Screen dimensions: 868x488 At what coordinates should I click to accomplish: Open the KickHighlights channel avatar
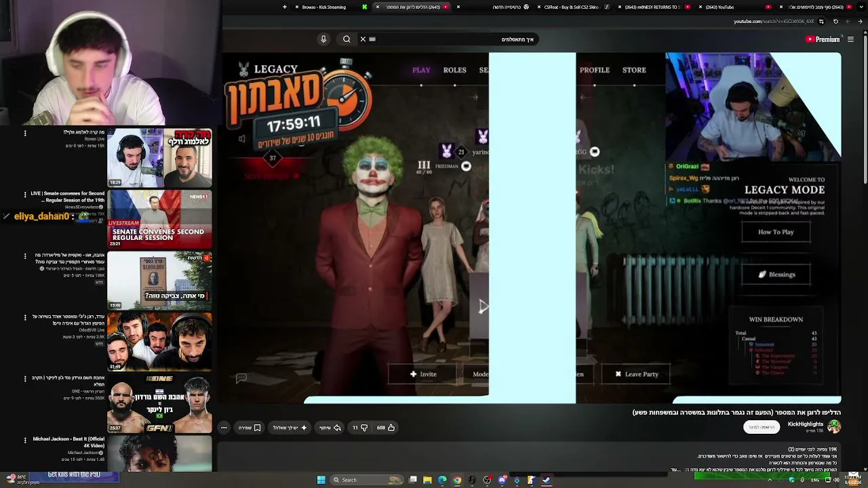(834, 426)
